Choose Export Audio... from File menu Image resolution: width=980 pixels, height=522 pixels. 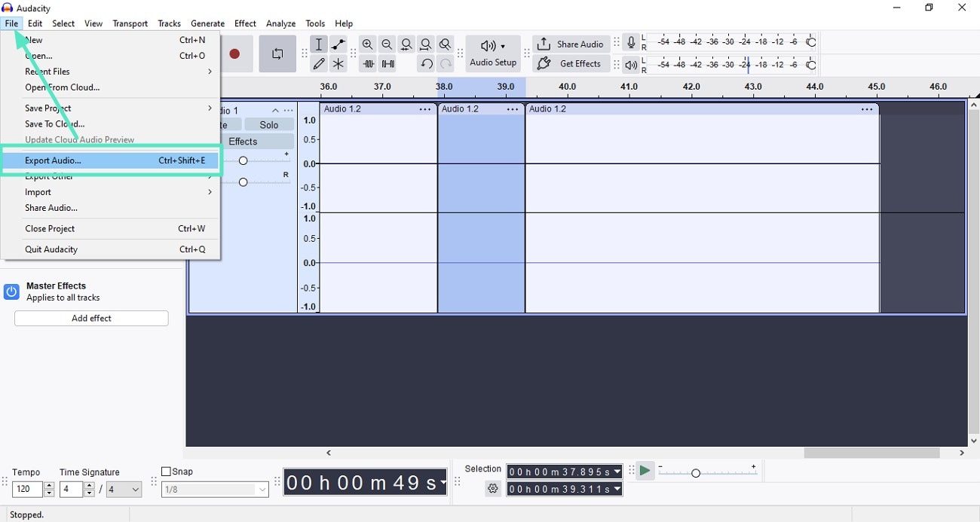[x=110, y=160]
